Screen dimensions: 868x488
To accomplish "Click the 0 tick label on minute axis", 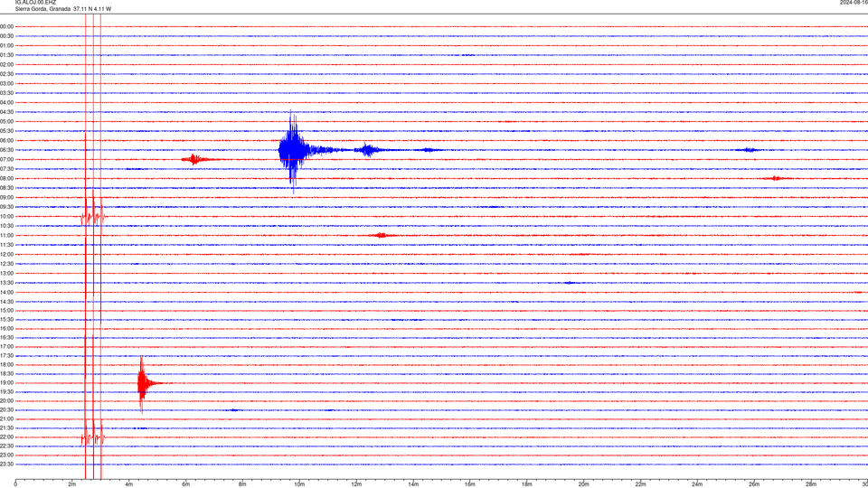I will (15, 484).
